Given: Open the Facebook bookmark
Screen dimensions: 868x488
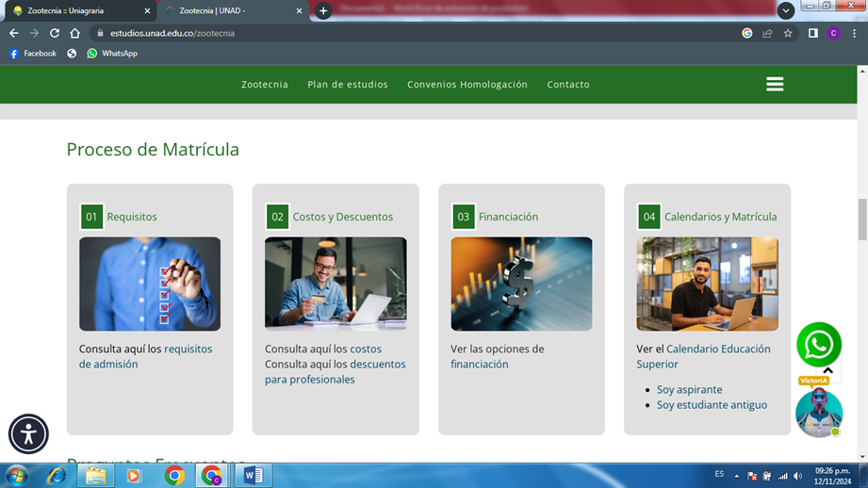Looking at the screenshot, I should pos(33,54).
